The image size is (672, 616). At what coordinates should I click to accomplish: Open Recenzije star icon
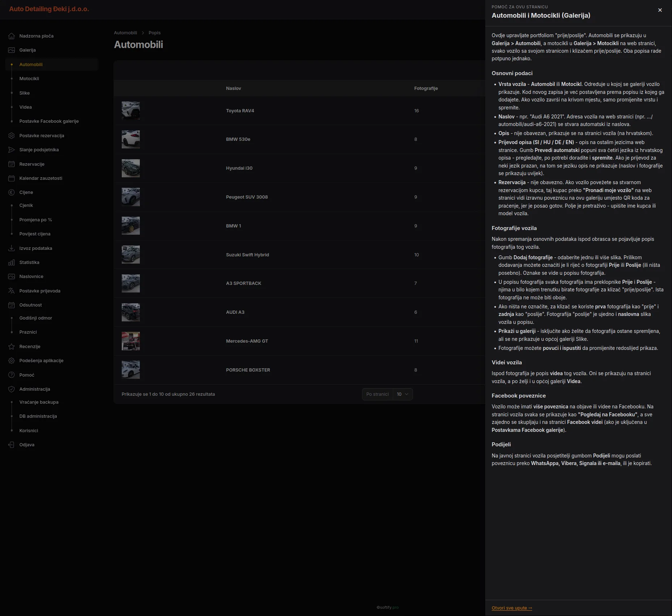coord(12,347)
